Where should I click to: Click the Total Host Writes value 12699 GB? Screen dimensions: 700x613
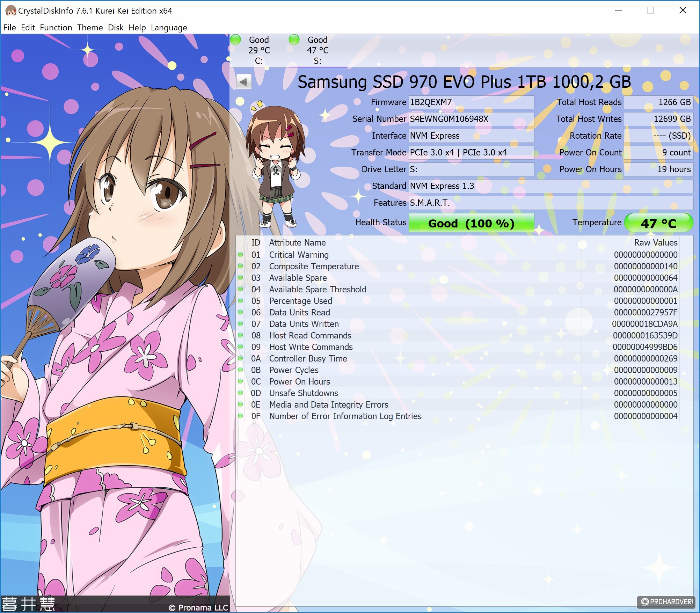(658, 119)
